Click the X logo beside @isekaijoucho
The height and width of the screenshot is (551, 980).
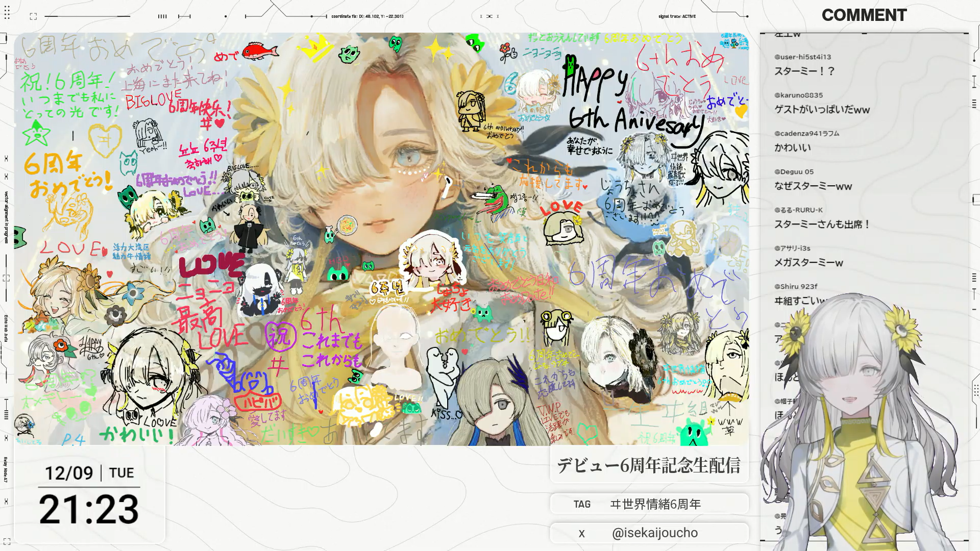point(581,534)
